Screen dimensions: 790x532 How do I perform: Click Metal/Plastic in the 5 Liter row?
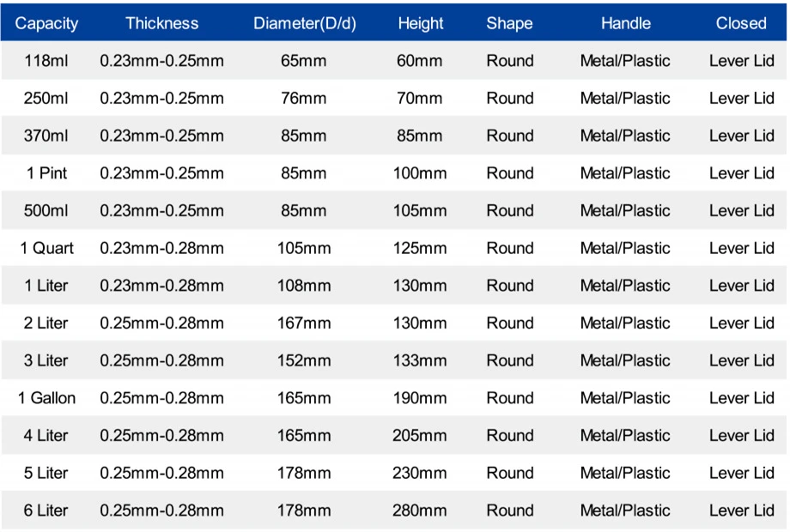pyautogui.click(x=625, y=473)
